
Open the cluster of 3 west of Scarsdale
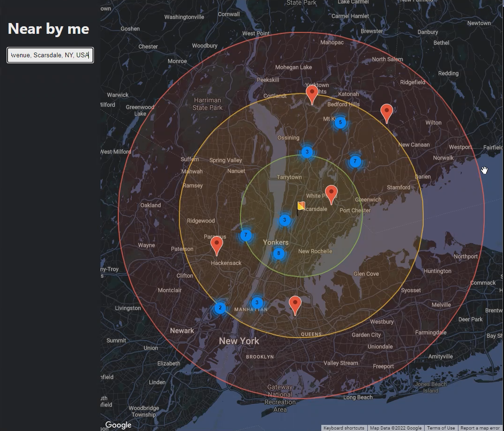(285, 220)
